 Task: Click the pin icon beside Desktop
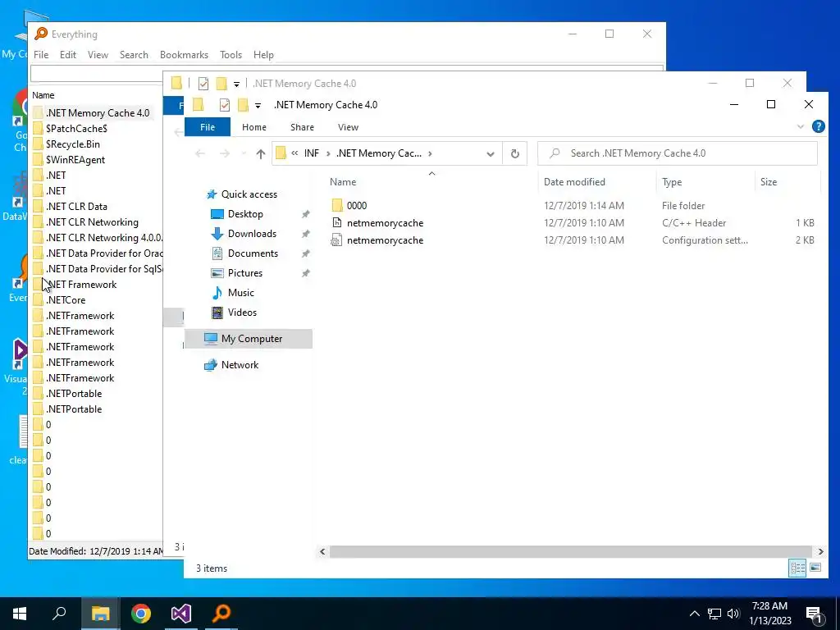[305, 214]
